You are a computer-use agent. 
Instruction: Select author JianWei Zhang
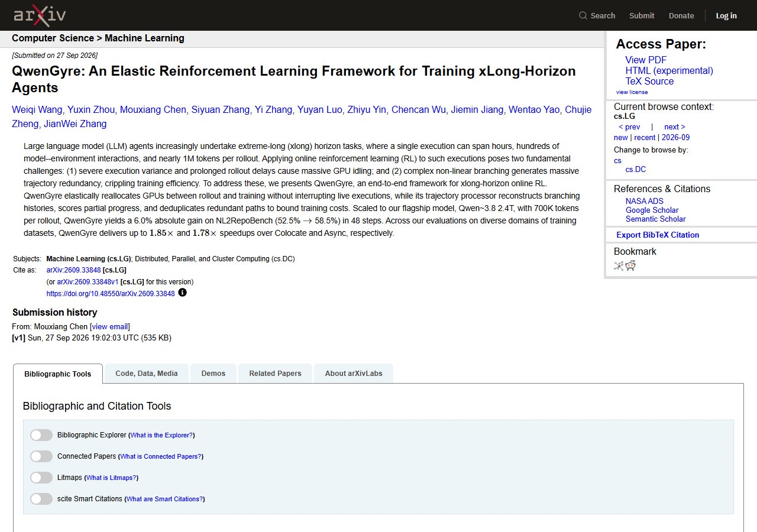75,124
